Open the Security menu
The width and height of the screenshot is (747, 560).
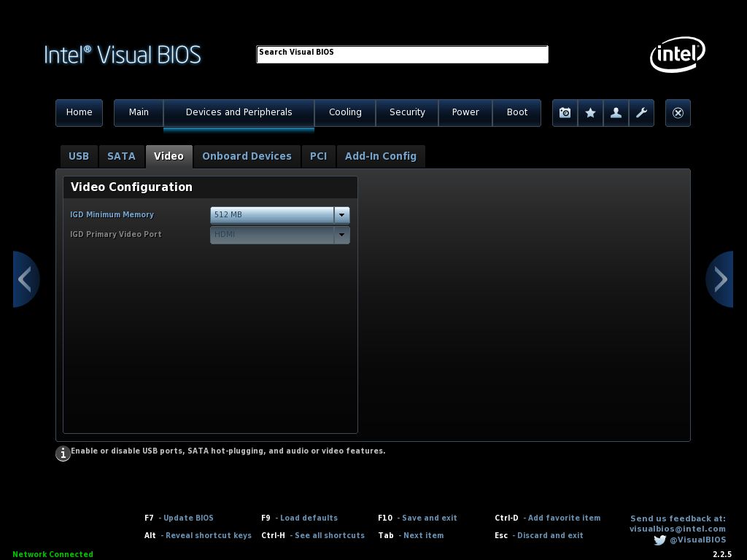(407, 113)
